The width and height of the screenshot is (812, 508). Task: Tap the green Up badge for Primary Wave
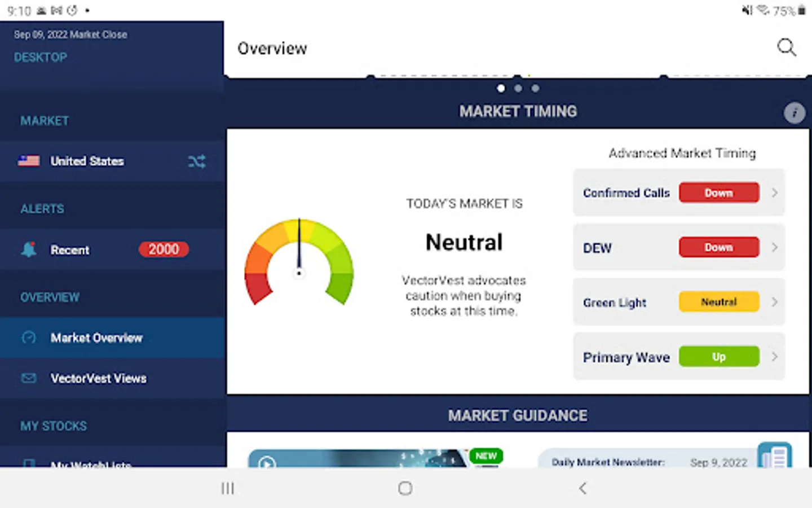pyautogui.click(x=719, y=357)
